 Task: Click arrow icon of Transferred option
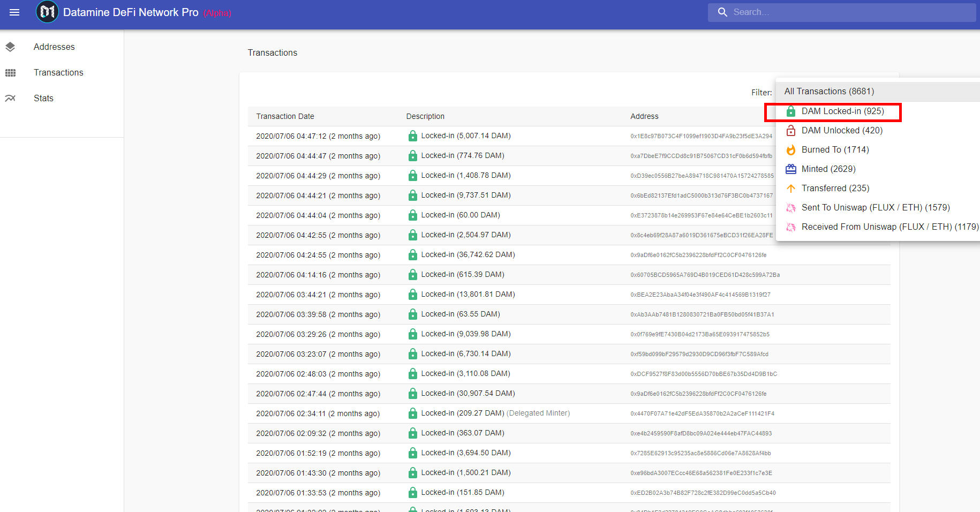[791, 189]
